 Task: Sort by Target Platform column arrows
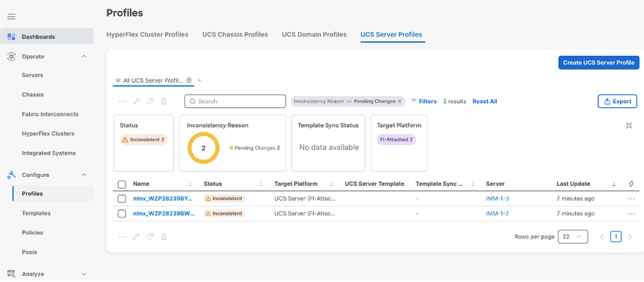coord(331,184)
